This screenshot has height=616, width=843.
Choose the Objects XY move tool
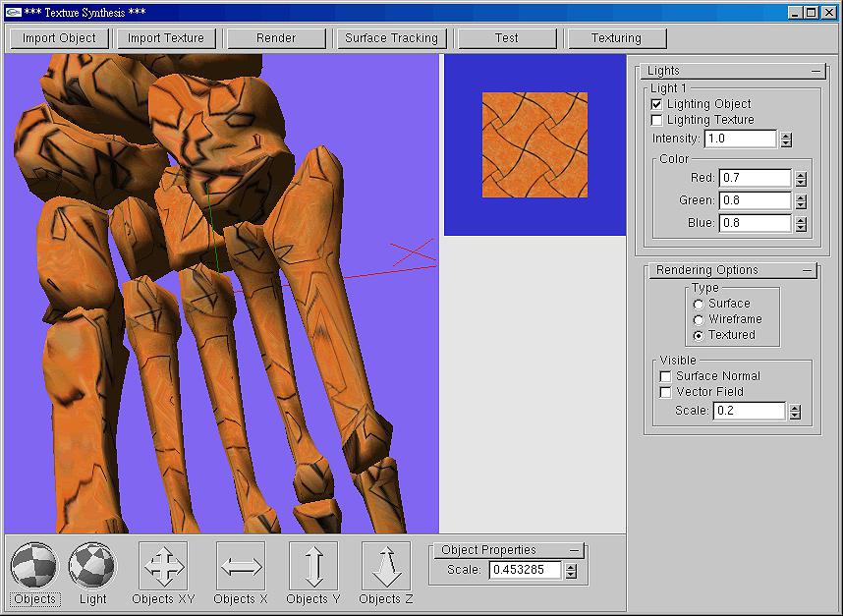point(163,567)
